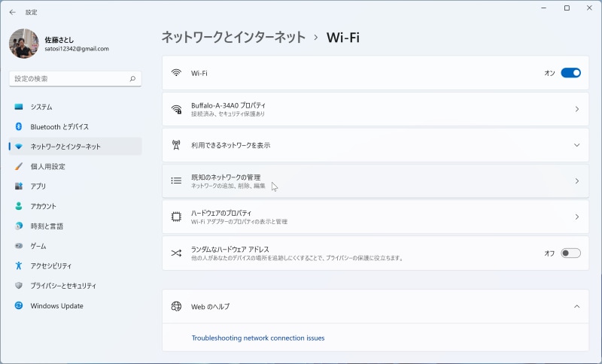
Task: Collapse the Web のヘルプ section
Action: [x=576, y=307]
